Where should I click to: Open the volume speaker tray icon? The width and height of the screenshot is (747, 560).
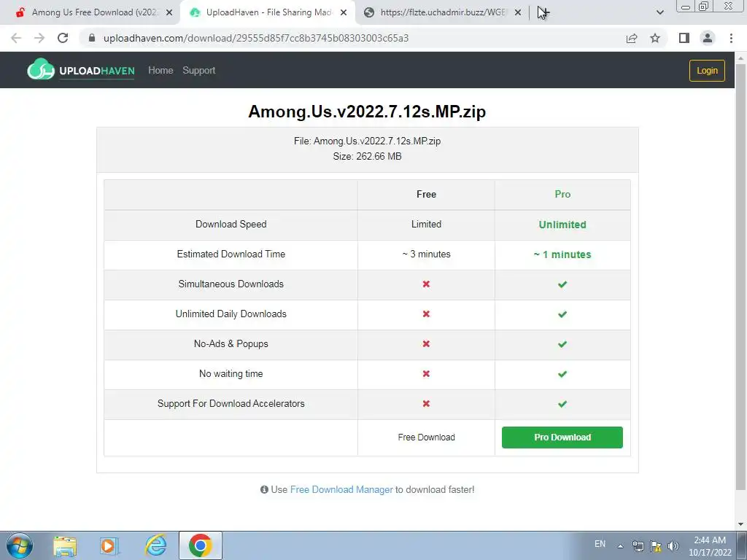coord(673,546)
